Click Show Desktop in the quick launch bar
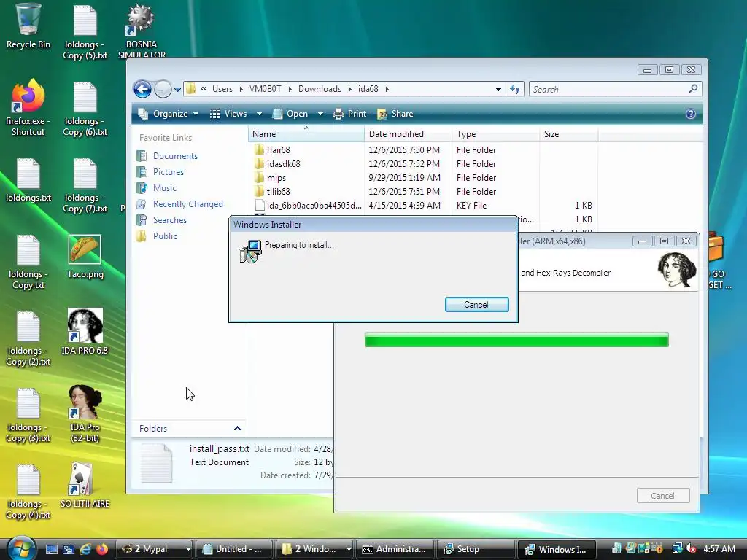Viewport: 747px width, 560px height. tap(52, 549)
